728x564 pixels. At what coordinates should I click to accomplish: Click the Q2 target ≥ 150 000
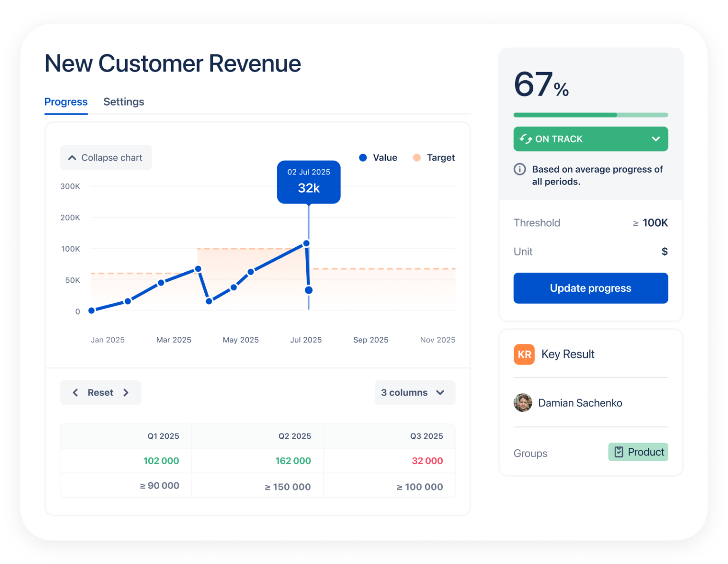click(x=288, y=487)
